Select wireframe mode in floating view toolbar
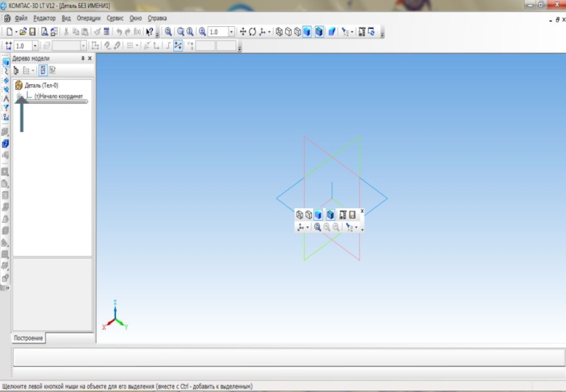Screen dimensions: 566x392 (299, 215)
